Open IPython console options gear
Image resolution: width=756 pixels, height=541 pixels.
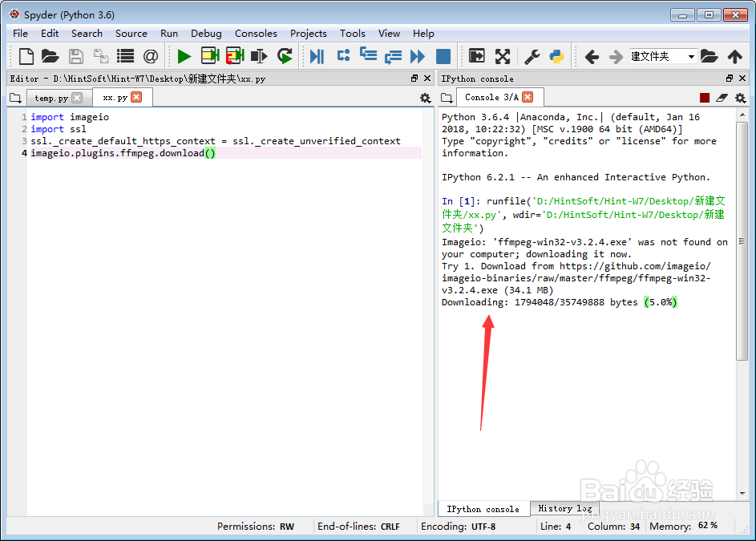point(741,99)
